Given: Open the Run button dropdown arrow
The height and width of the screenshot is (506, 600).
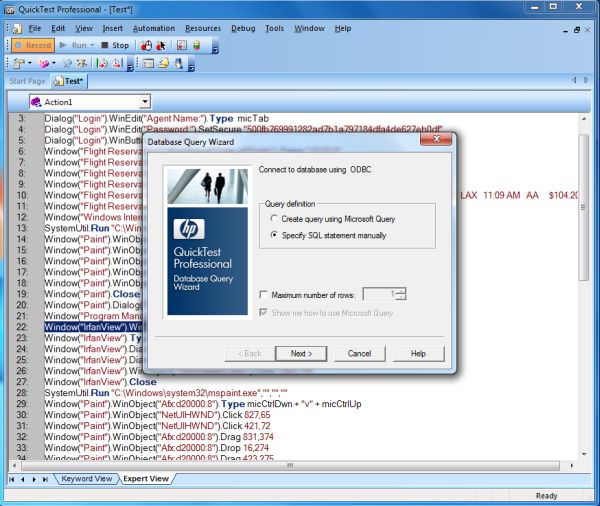Looking at the screenshot, I should click(92, 46).
